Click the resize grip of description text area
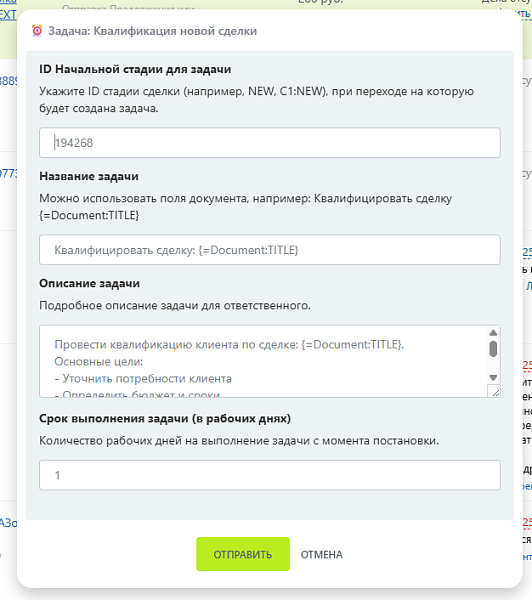 [x=495, y=392]
